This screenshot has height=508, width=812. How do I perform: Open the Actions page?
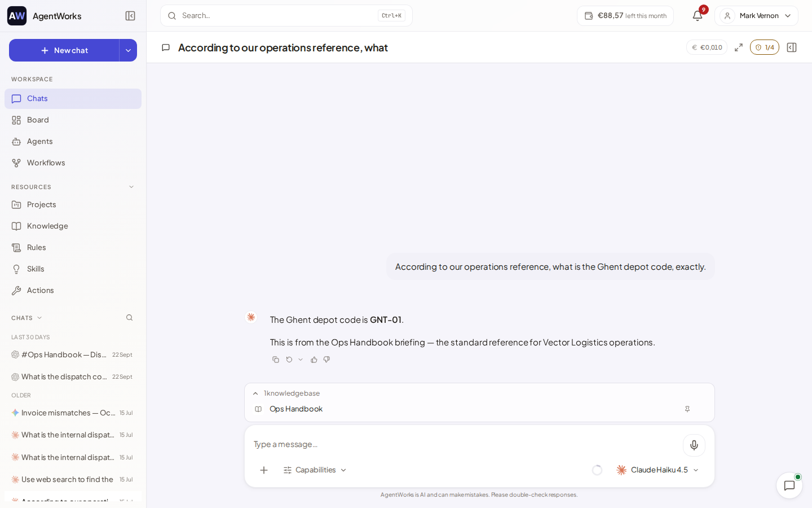[x=73, y=291]
